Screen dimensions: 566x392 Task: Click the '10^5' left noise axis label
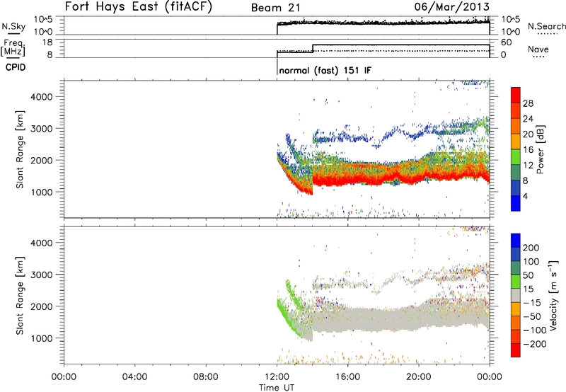pyautogui.click(x=44, y=20)
